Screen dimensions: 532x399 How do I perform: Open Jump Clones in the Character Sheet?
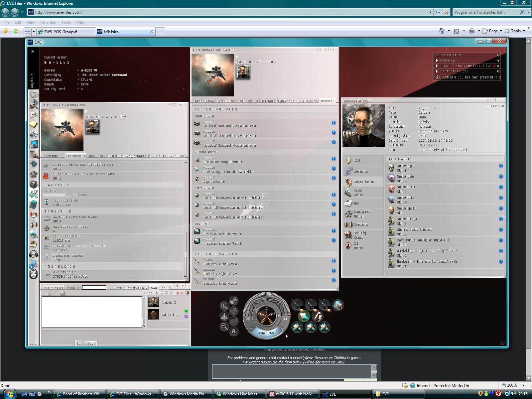pos(363,193)
